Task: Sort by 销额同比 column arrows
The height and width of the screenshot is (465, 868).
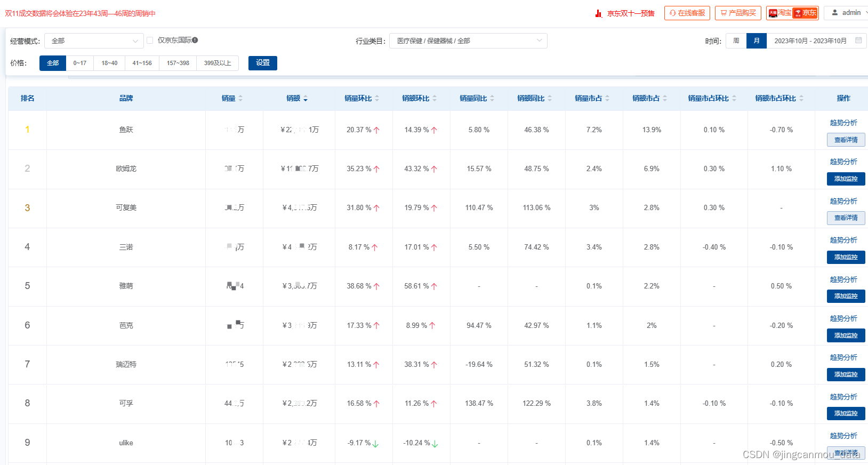Action: 550,98
